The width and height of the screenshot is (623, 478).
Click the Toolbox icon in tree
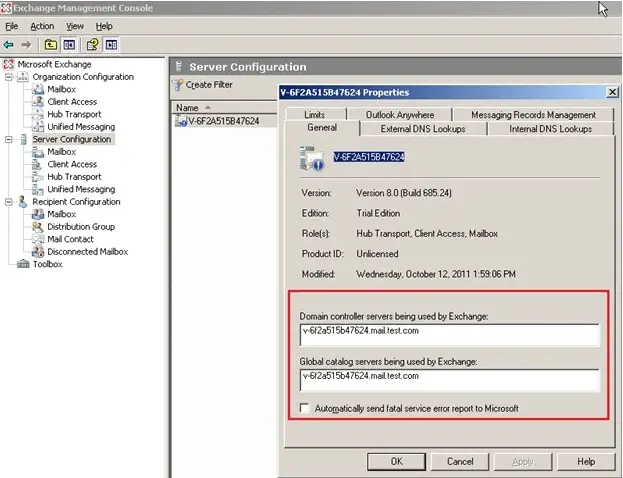click(x=23, y=264)
